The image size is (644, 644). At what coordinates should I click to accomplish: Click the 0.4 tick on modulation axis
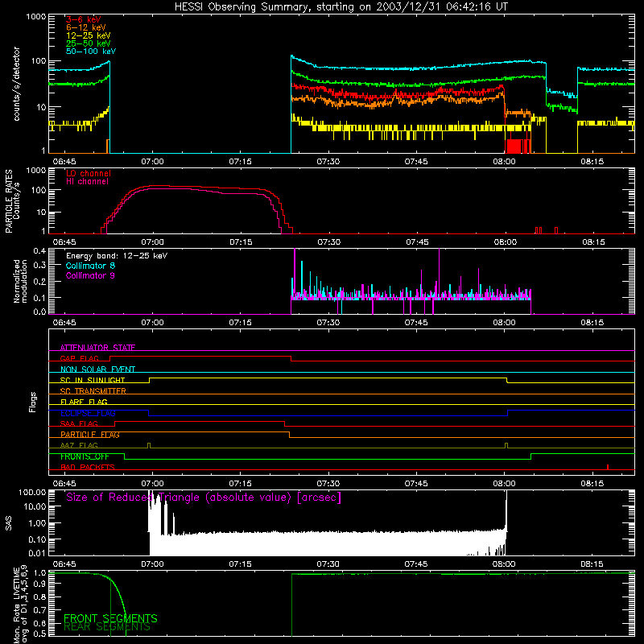[39, 250]
